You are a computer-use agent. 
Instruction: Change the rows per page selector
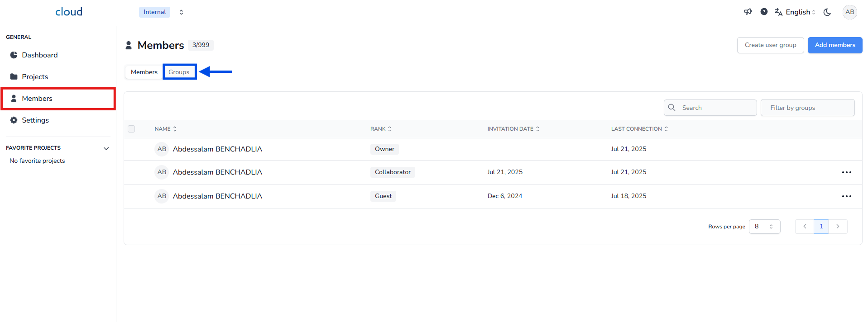click(x=764, y=227)
